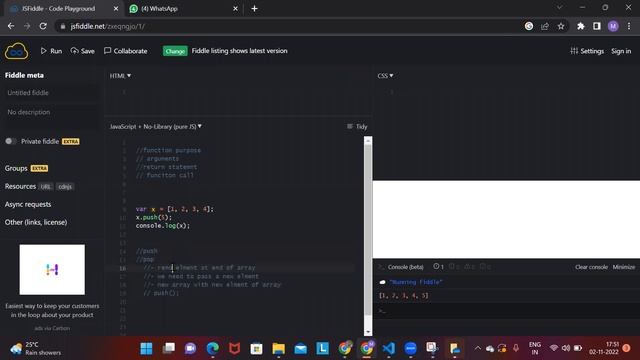The height and width of the screenshot is (360, 640).
Task: Open the Collaborate option
Action: click(x=125, y=51)
